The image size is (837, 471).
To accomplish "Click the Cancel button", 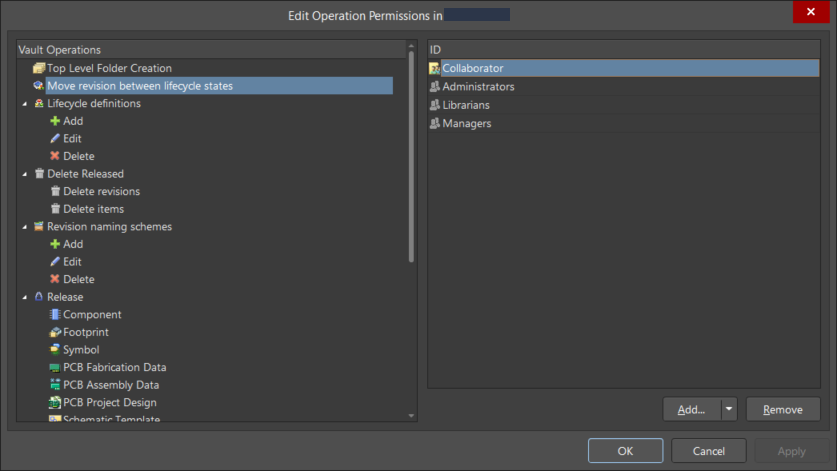I will click(708, 451).
